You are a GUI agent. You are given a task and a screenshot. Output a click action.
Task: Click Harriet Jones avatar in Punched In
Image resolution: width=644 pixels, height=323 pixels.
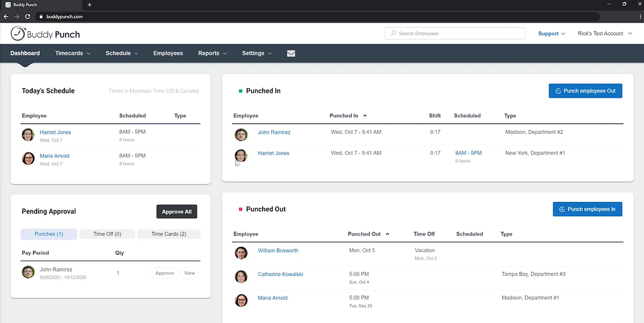(241, 156)
